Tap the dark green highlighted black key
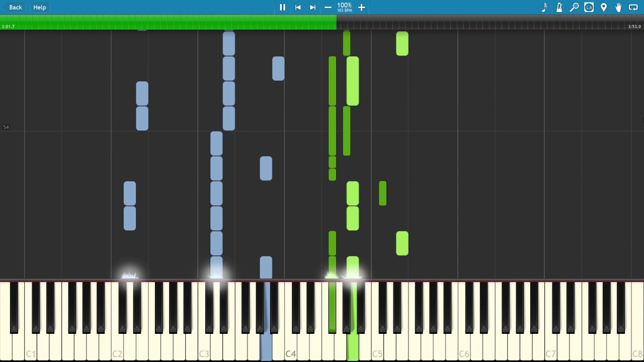 point(332,307)
